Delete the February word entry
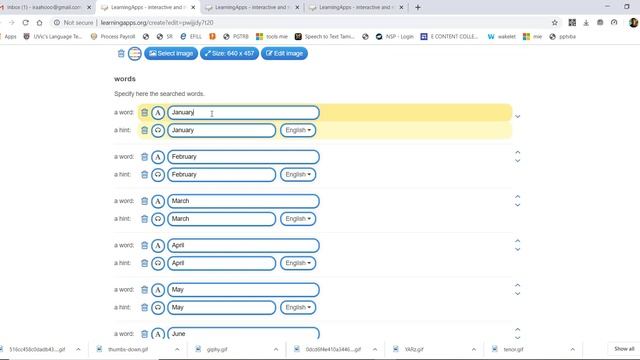Viewport: 640px width, 360px height. coord(144,157)
